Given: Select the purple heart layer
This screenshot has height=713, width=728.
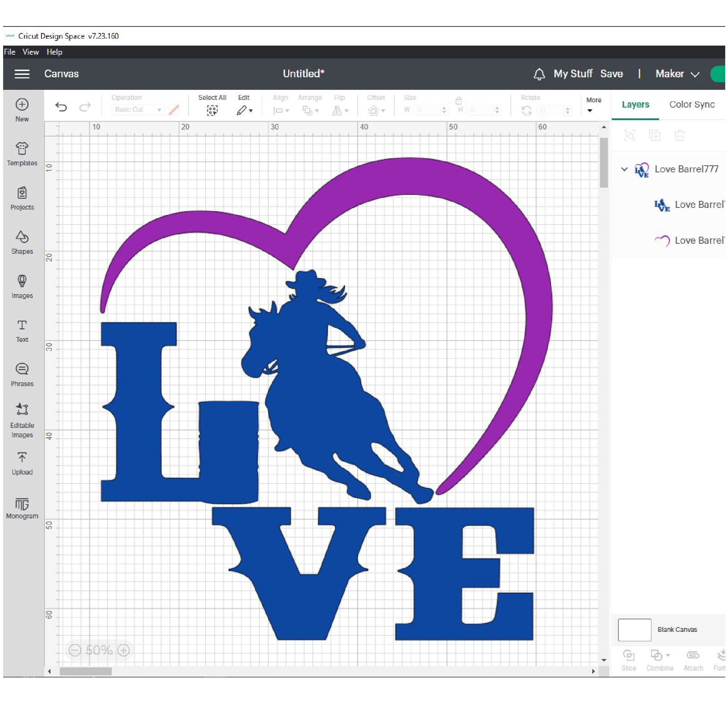Looking at the screenshot, I should pos(689,241).
